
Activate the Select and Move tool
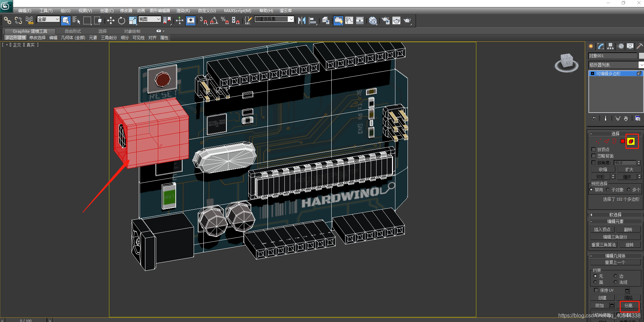(x=111, y=21)
